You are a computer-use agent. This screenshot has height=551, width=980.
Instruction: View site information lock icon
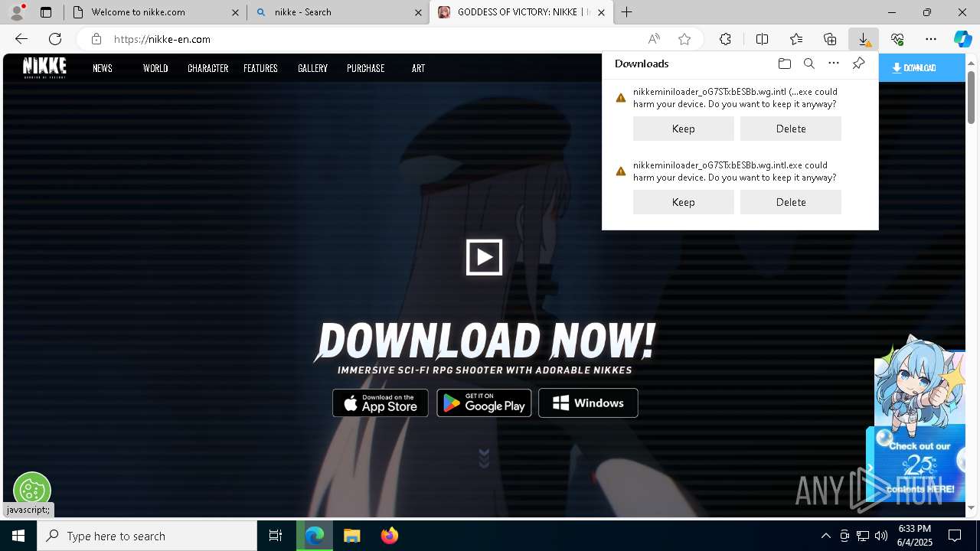96,39
